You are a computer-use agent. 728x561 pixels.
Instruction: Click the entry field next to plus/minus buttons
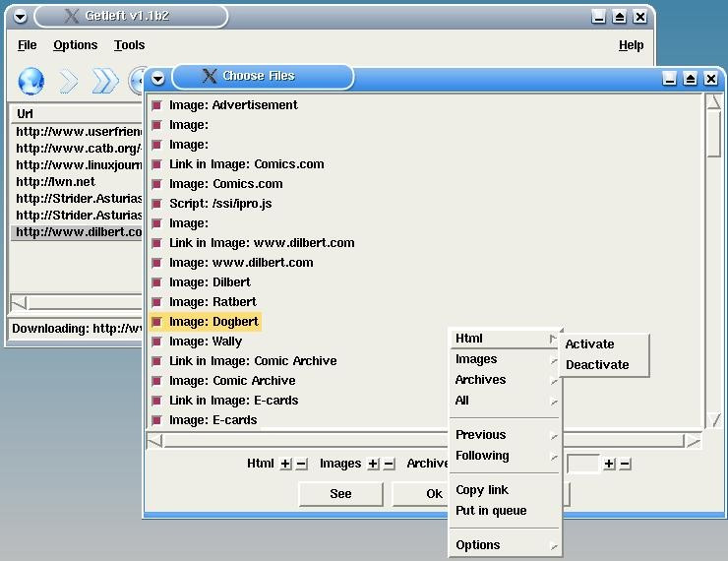(x=582, y=464)
